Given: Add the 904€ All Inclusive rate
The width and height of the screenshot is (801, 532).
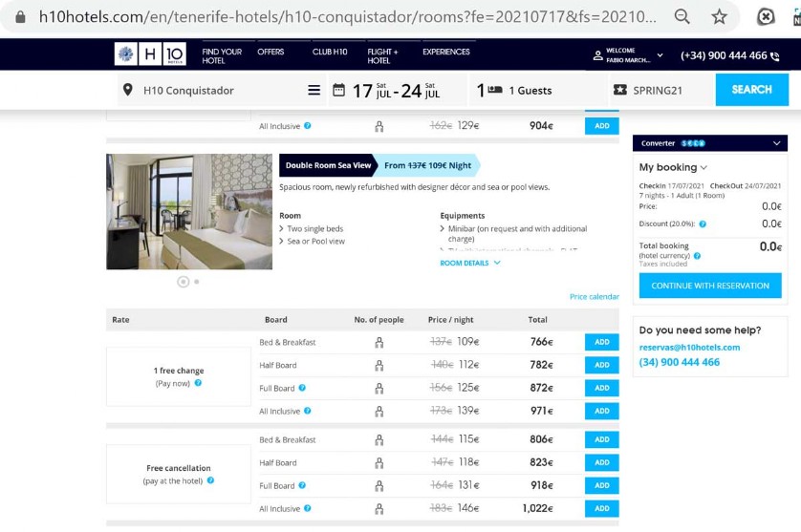Looking at the screenshot, I should (x=602, y=126).
